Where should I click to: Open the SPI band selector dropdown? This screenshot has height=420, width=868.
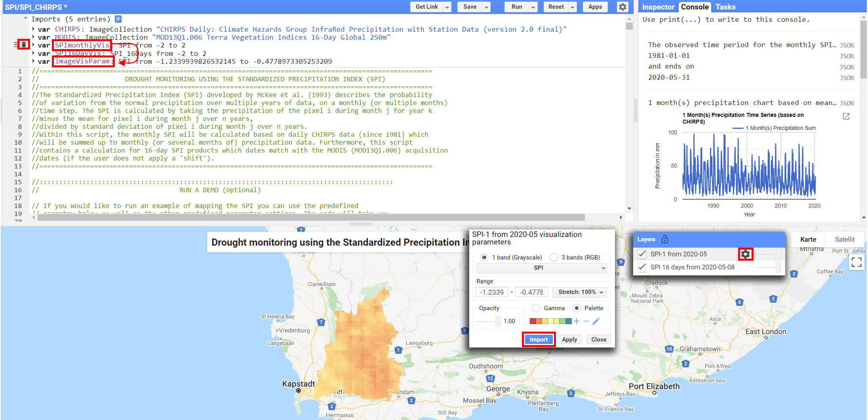pos(541,268)
